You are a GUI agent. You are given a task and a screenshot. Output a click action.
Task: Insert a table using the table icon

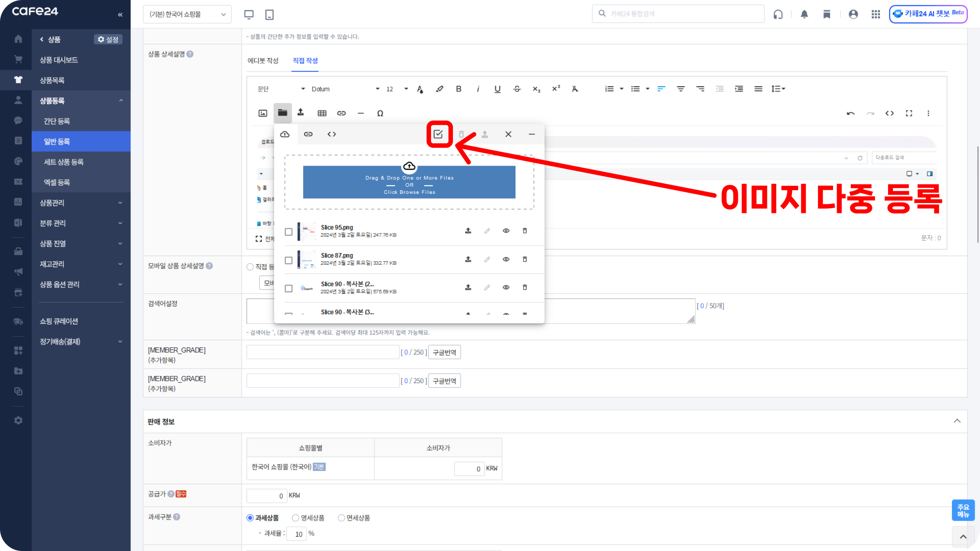coord(322,113)
